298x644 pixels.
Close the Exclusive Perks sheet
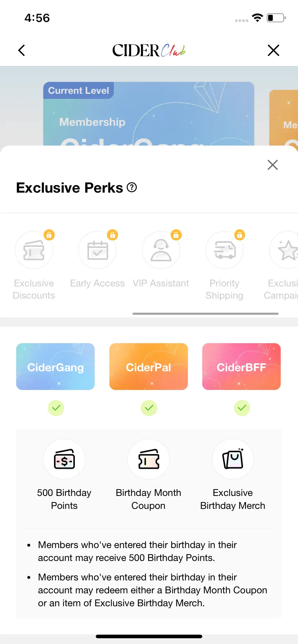pos(273,165)
